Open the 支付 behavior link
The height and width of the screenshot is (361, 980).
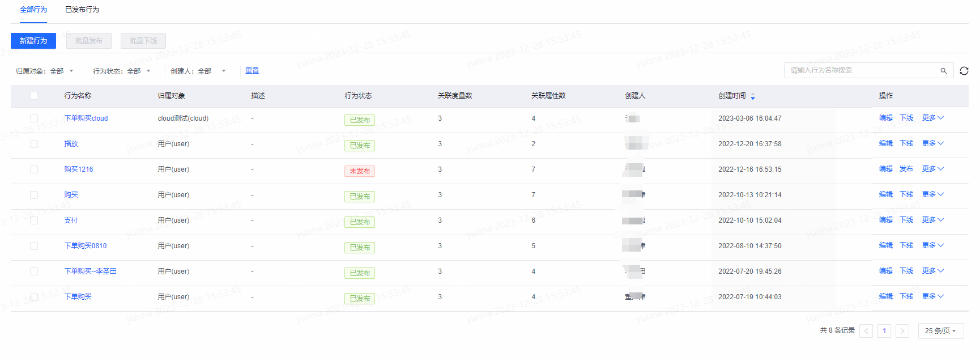pyautogui.click(x=71, y=220)
